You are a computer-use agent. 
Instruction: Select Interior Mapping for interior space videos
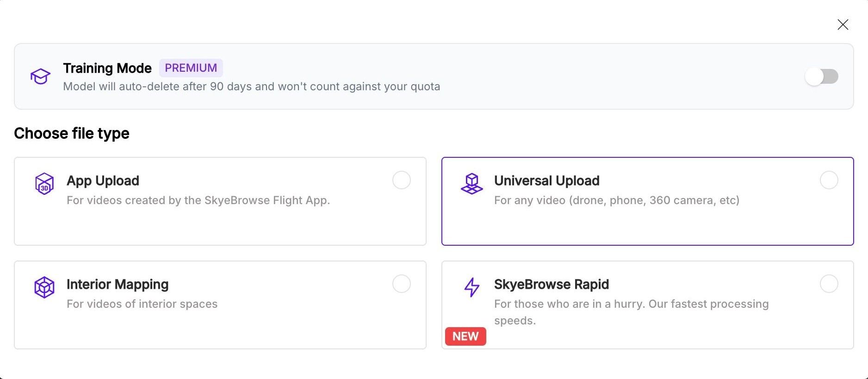pos(220,304)
